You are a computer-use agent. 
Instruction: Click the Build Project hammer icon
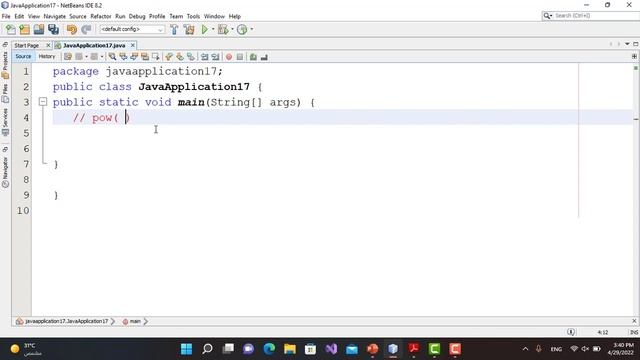[x=174, y=29]
